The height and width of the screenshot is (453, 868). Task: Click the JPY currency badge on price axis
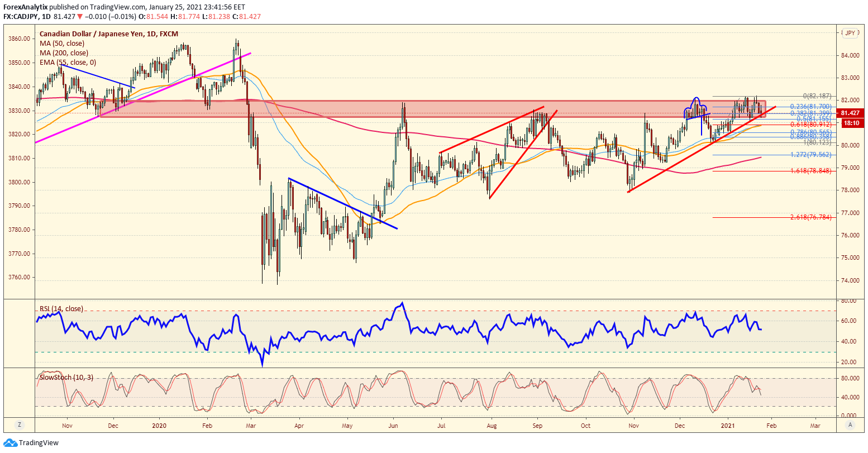(x=850, y=33)
